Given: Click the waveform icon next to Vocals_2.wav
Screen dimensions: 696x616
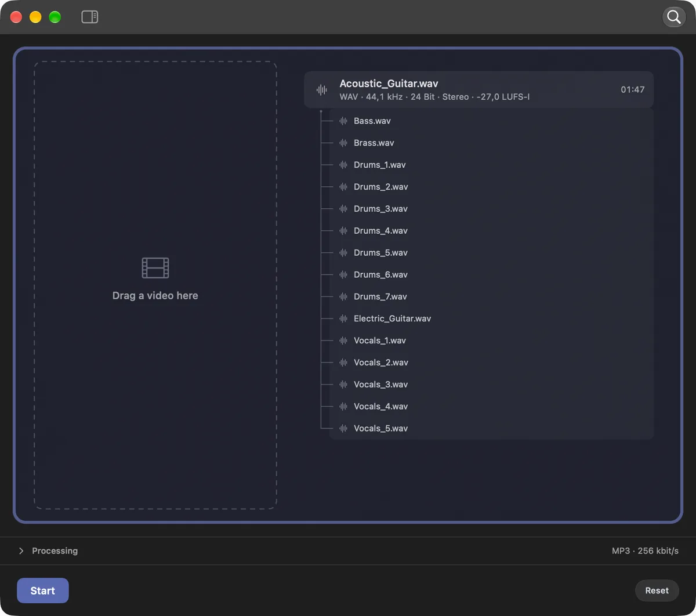Looking at the screenshot, I should tap(343, 363).
